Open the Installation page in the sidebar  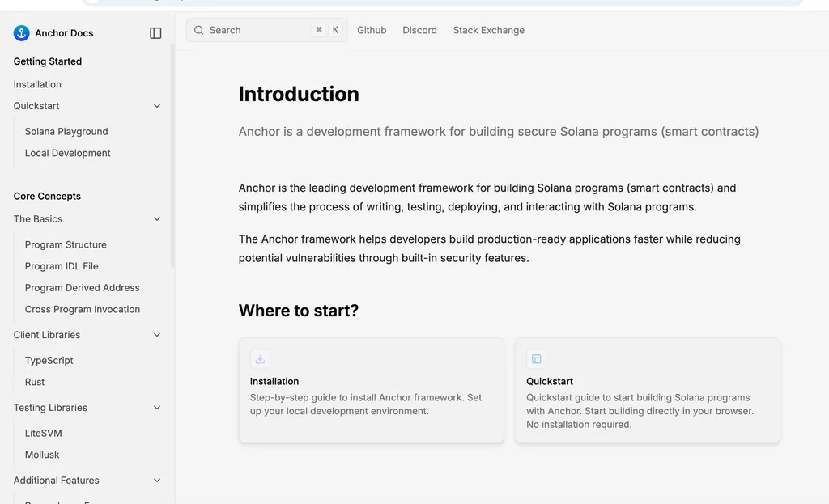pyautogui.click(x=37, y=84)
